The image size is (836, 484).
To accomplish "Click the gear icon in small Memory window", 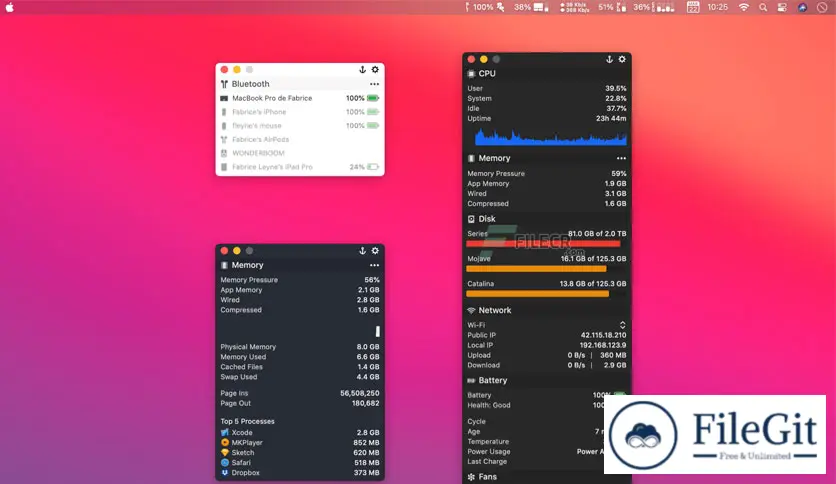I will (x=375, y=251).
